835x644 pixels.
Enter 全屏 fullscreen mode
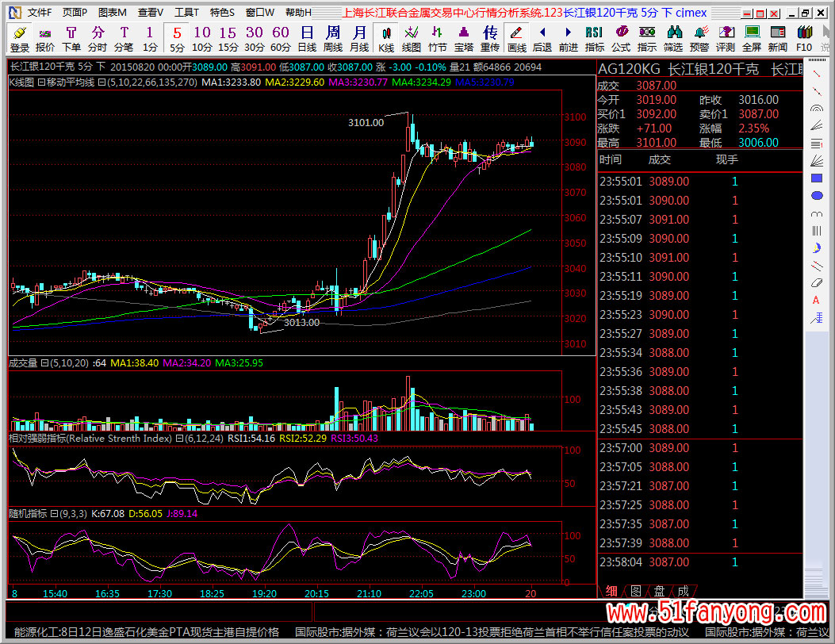(752, 39)
